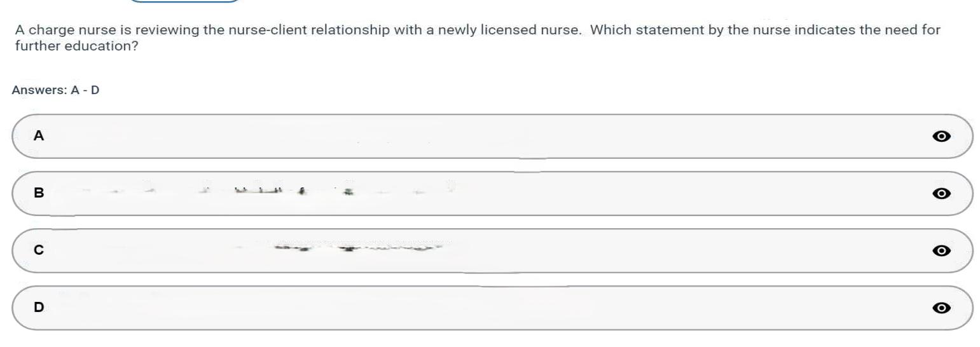Hide answer D with its eye icon

click(x=941, y=308)
